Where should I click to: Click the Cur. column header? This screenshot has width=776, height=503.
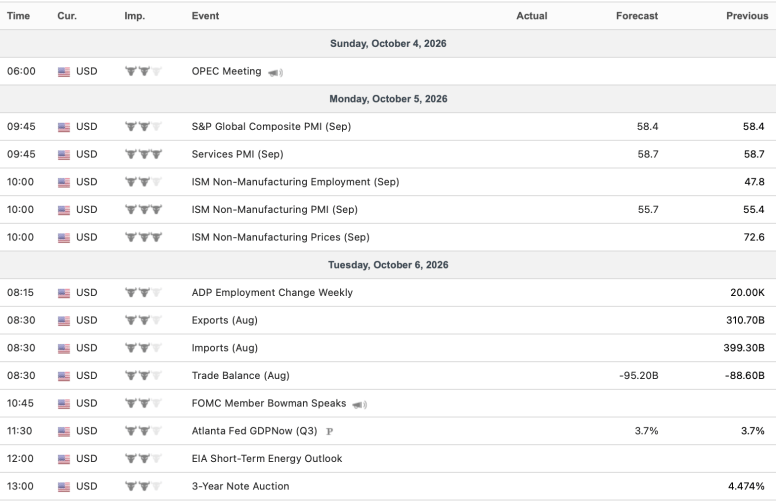pyautogui.click(x=67, y=16)
